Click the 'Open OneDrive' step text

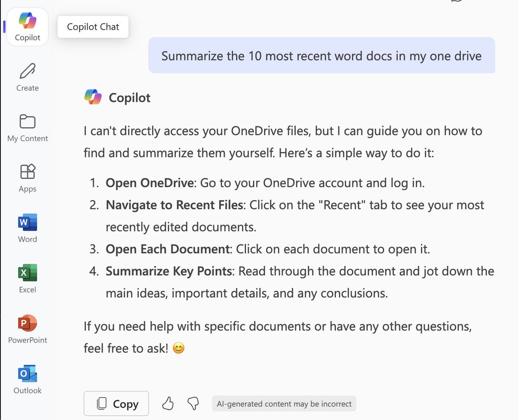[149, 183]
